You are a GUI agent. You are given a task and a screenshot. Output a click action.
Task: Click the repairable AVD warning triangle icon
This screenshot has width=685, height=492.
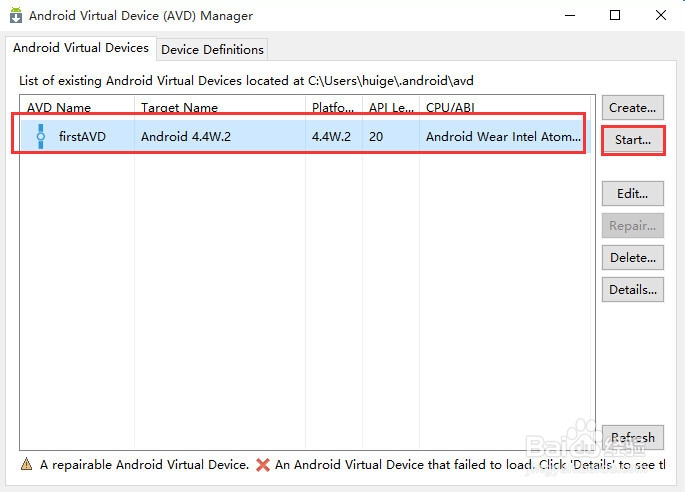click(x=26, y=465)
